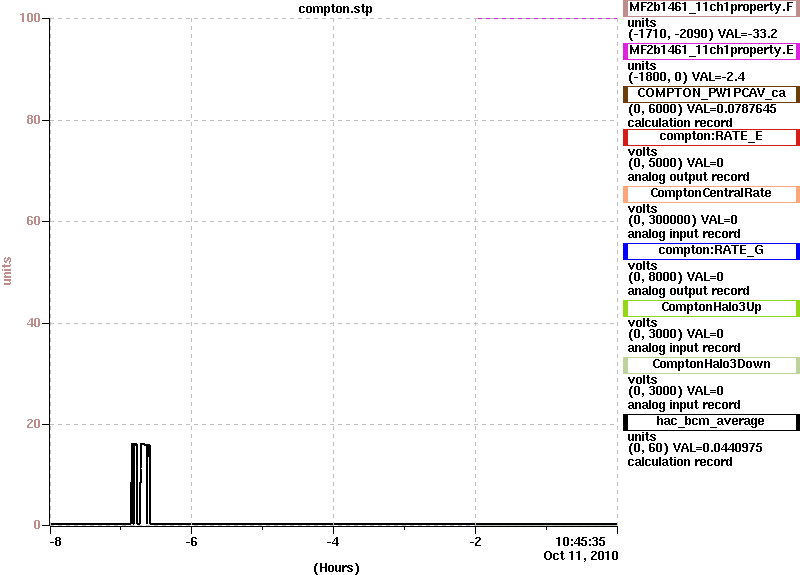Image resolution: width=800 pixels, height=575 pixels.
Task: Click the x-axis -6 tick label
Action: point(191,541)
